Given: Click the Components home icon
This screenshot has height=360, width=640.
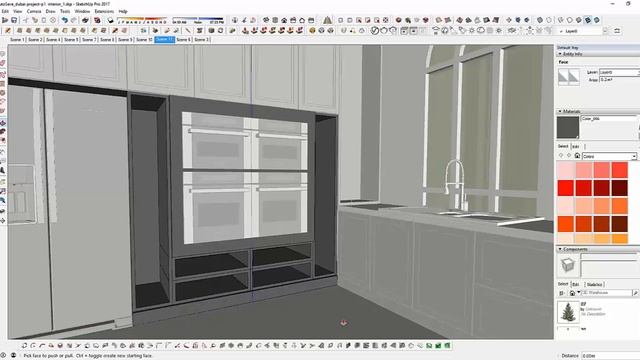Looking at the screenshot, I should (x=572, y=293).
